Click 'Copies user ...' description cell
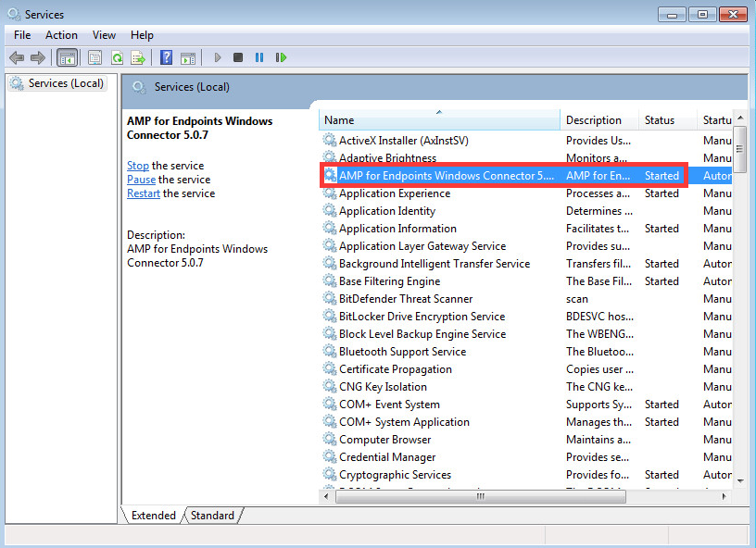This screenshot has width=756, height=548. [599, 368]
